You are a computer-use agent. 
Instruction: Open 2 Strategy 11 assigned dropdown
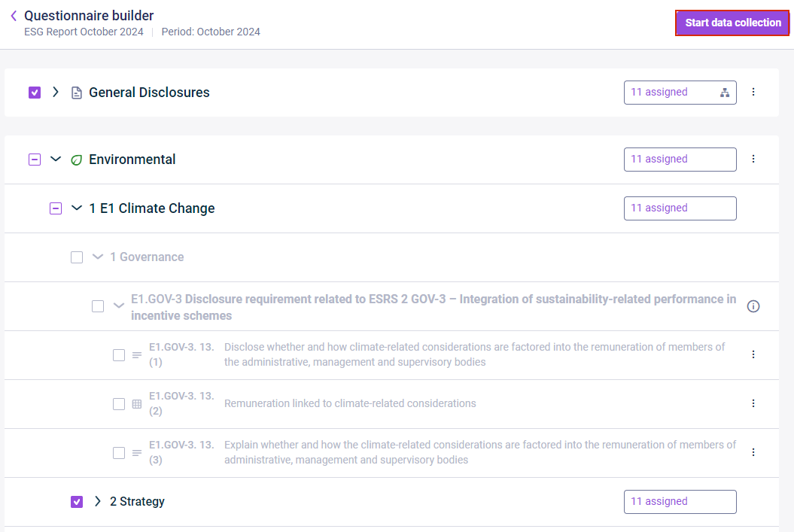point(680,502)
